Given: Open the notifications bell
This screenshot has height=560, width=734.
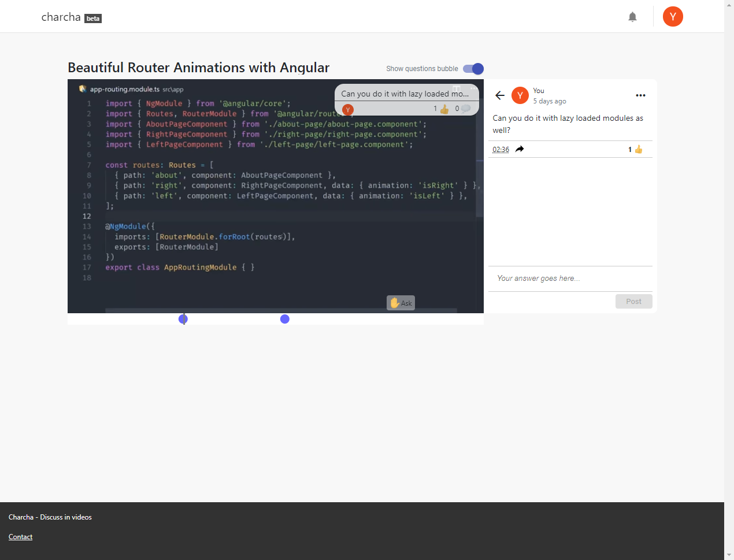Looking at the screenshot, I should click(x=632, y=17).
